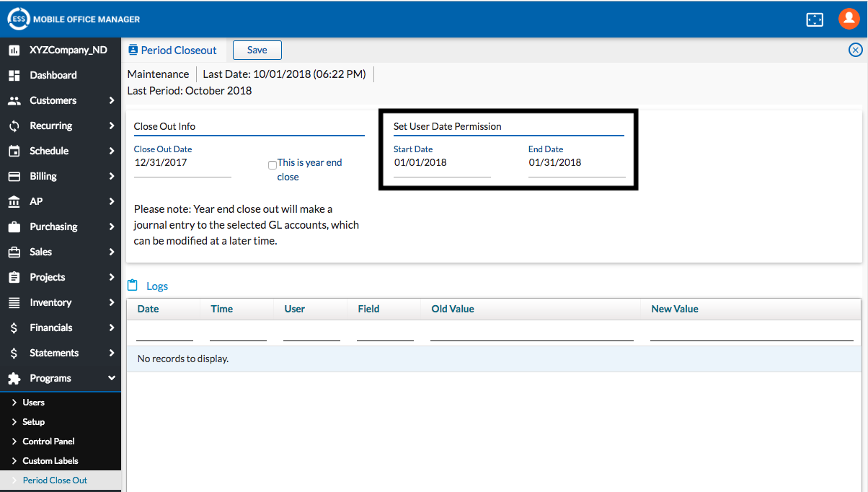Click the Purchasing bag icon
868x492 pixels.
point(14,227)
